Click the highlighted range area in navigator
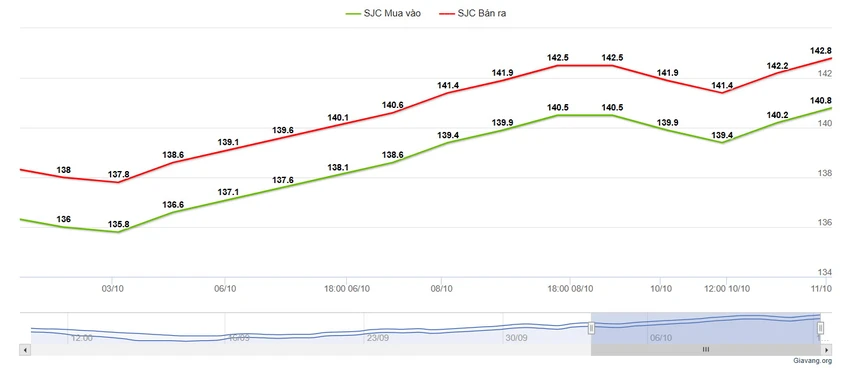 pos(706,328)
